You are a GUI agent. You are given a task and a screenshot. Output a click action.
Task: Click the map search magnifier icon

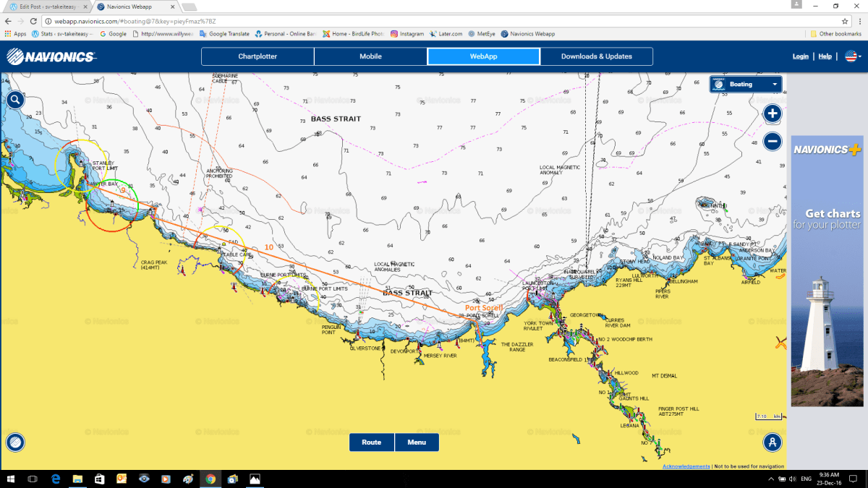[x=15, y=100]
